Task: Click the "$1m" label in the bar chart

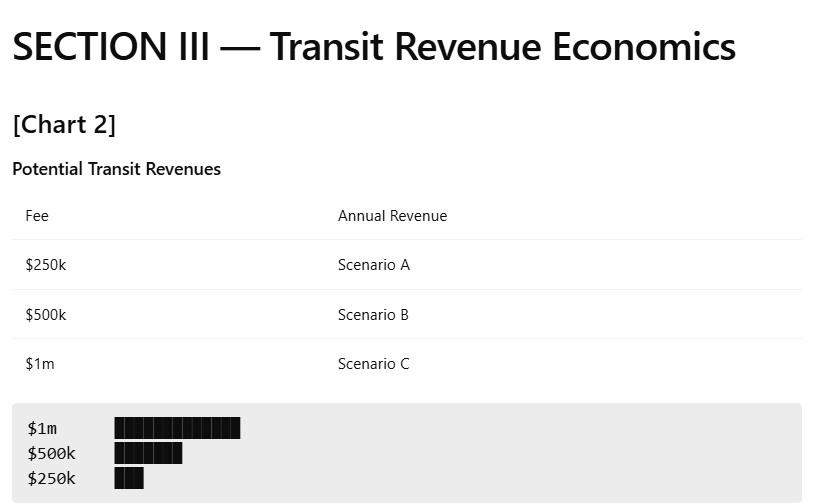Action: [x=42, y=429]
